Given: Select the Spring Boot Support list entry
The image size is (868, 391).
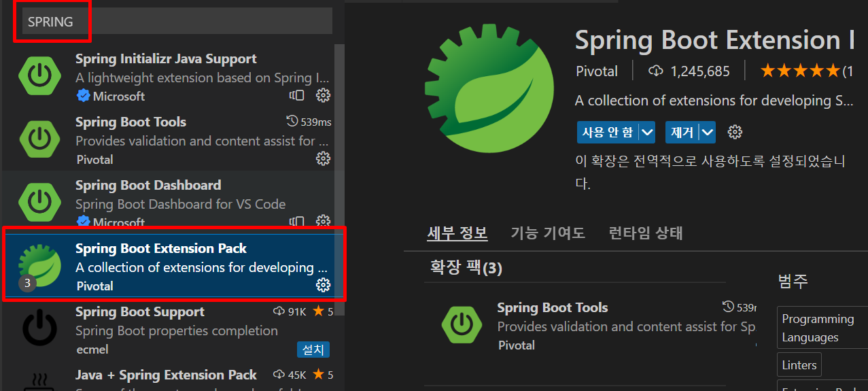Looking at the screenshot, I should [173, 330].
